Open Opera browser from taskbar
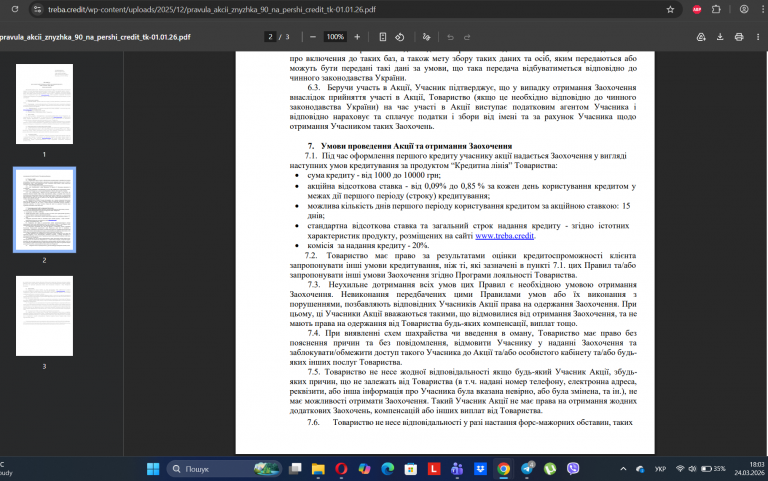Image resolution: width=768 pixels, height=481 pixels. pyautogui.click(x=341, y=469)
